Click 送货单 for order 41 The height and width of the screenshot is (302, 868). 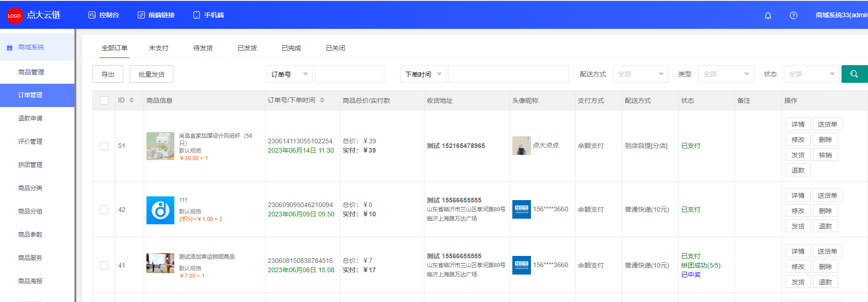[828, 251]
